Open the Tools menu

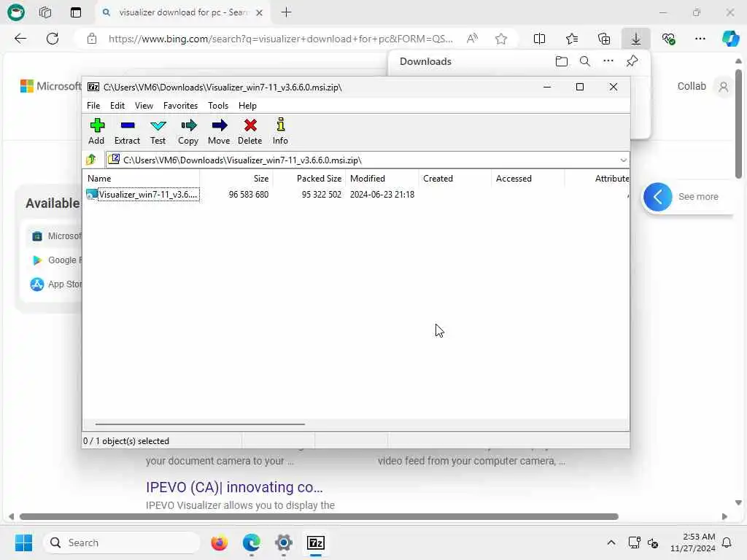[x=218, y=106]
